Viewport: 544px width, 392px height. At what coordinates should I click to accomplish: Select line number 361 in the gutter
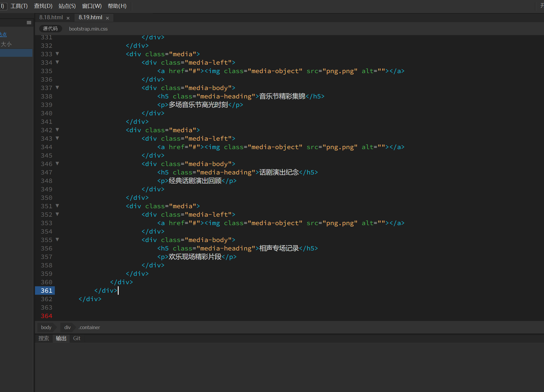tap(46, 291)
